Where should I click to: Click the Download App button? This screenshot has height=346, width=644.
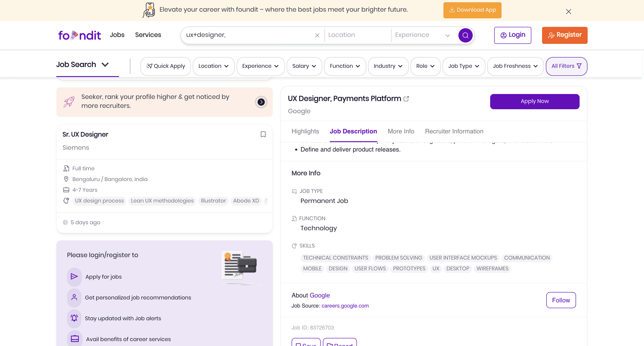472,10
